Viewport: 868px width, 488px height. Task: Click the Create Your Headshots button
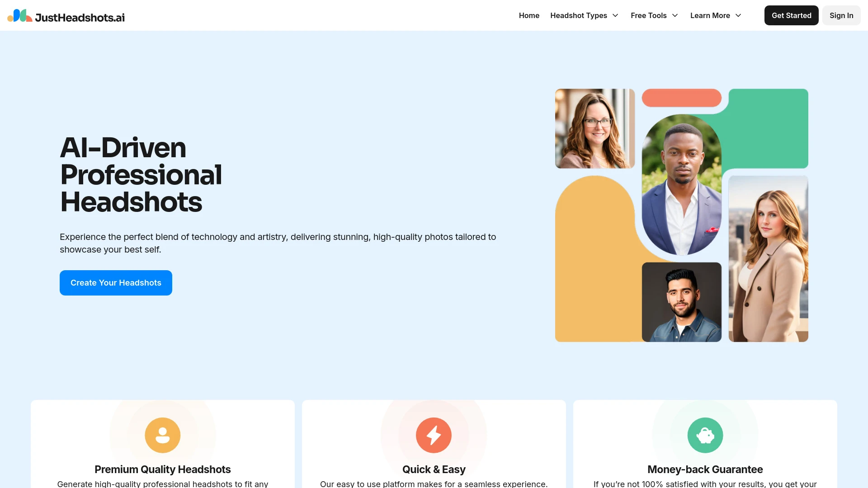116,282
